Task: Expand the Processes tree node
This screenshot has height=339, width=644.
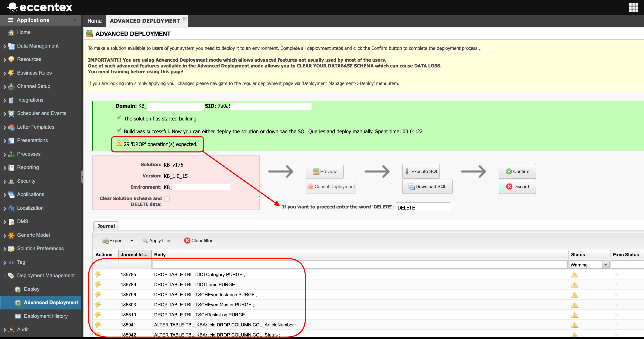Action: [x=4, y=154]
